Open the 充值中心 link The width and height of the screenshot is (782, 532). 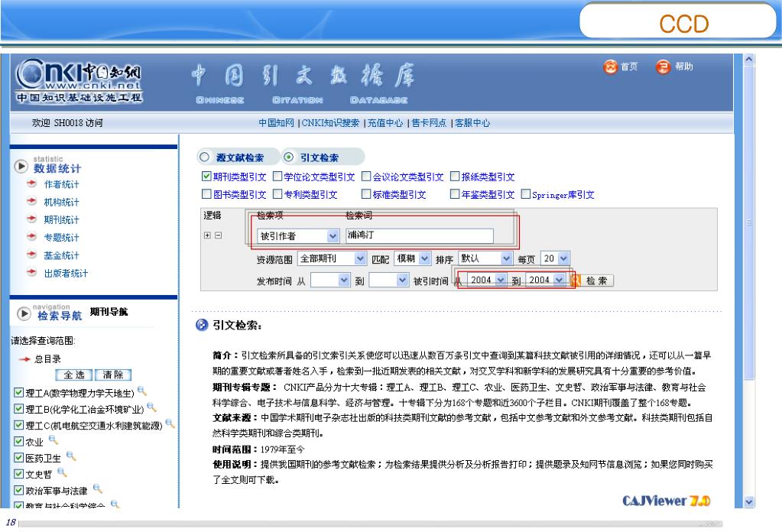[385, 122]
